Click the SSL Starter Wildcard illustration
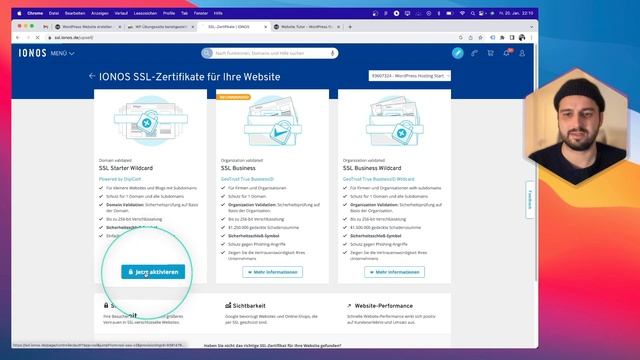Screen dimensions: 640x360 (x=151, y=121)
